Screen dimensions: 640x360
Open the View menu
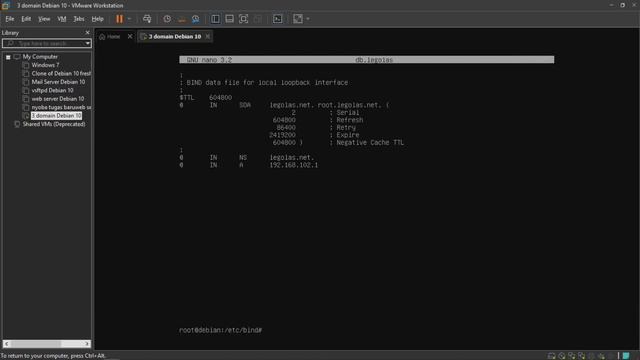coord(44,19)
